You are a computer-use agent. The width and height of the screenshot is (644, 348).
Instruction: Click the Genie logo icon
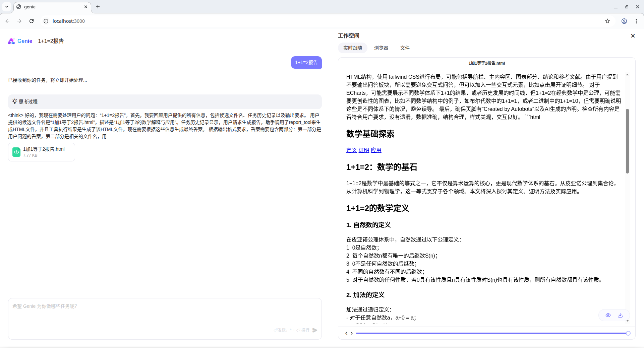[11, 41]
